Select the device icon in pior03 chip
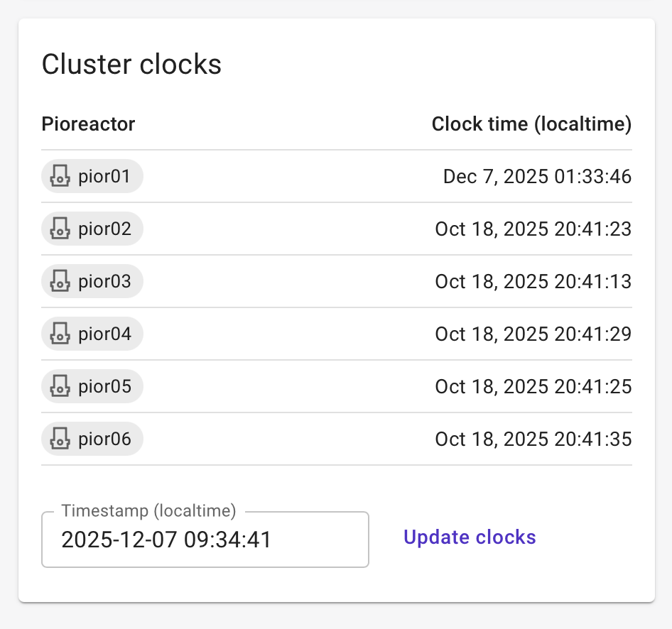Image resolution: width=672 pixels, height=629 pixels. coord(60,281)
